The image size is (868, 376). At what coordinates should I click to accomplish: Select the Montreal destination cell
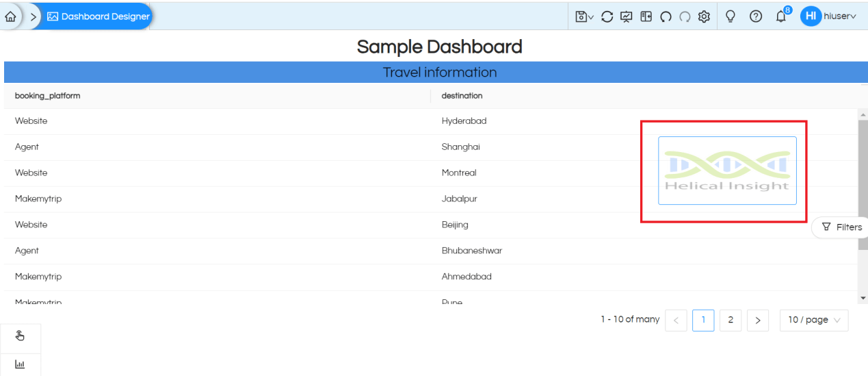pyautogui.click(x=459, y=173)
